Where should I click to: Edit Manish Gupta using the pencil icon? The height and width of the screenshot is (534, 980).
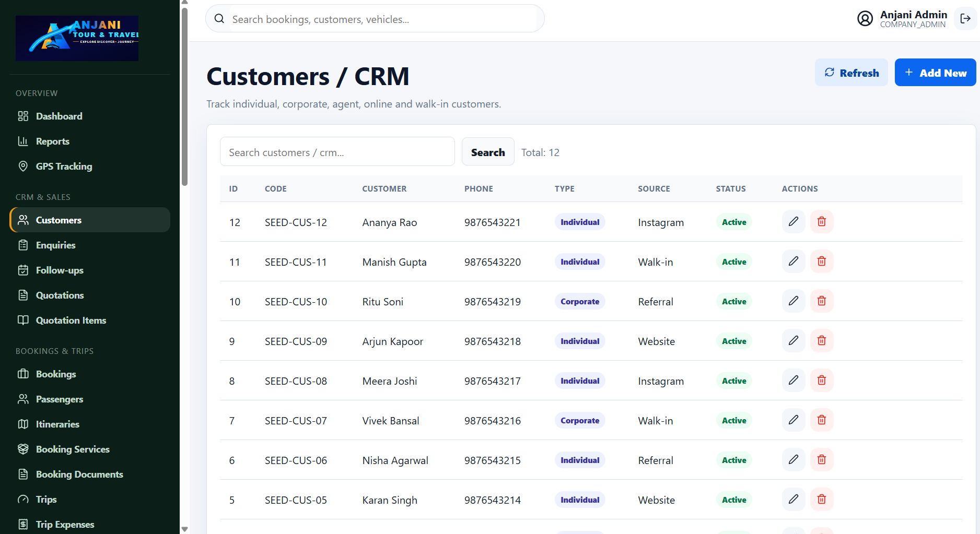[x=793, y=262]
